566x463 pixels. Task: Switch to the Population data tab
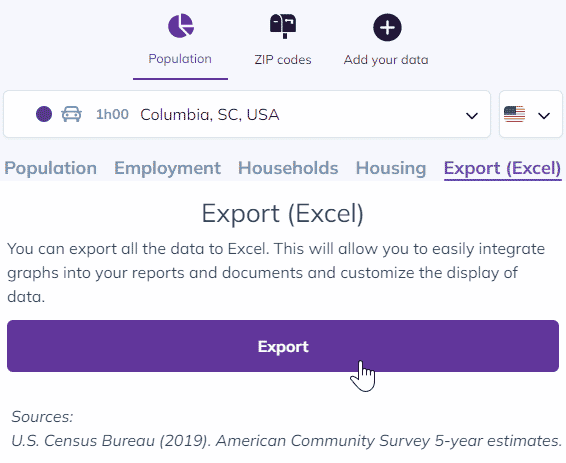[x=51, y=168]
